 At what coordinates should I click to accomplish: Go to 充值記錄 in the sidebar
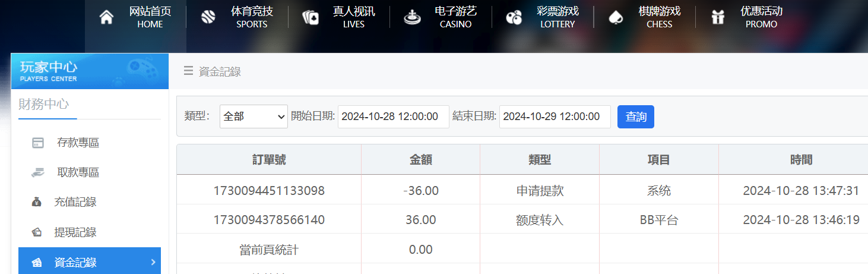click(x=75, y=202)
